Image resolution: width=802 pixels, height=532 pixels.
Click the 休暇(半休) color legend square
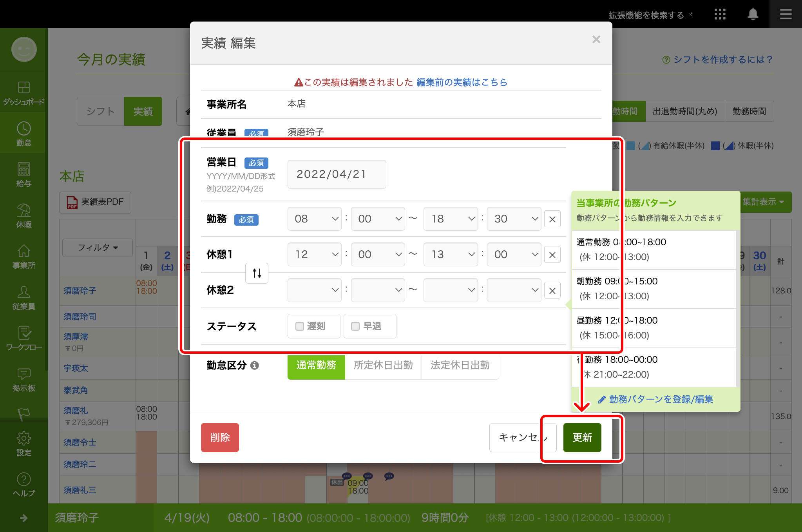[x=716, y=145]
